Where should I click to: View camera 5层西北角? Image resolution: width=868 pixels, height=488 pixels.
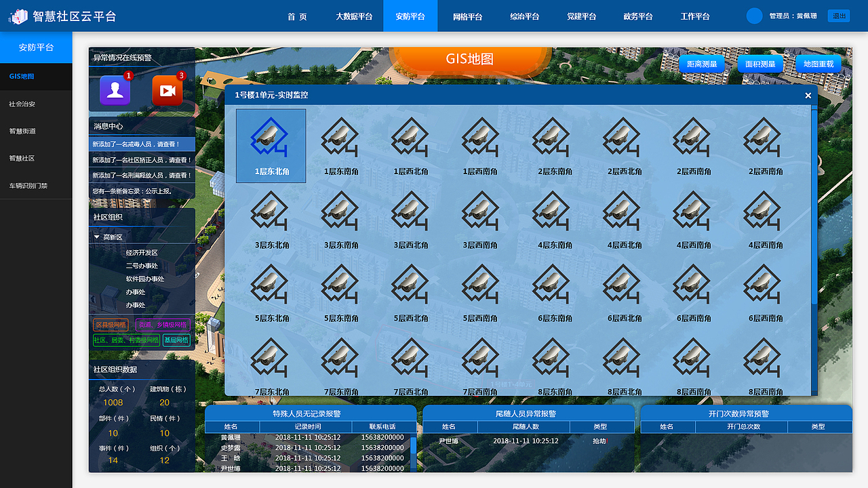(x=411, y=293)
